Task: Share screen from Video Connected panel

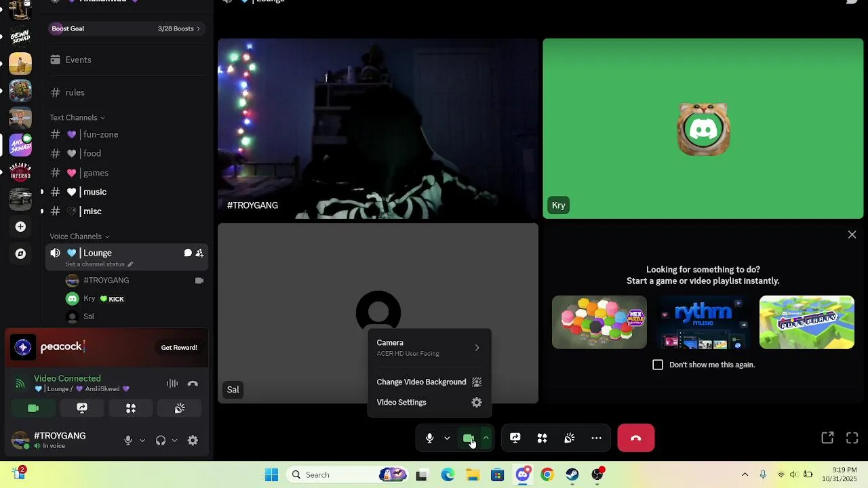Action: 82,408
